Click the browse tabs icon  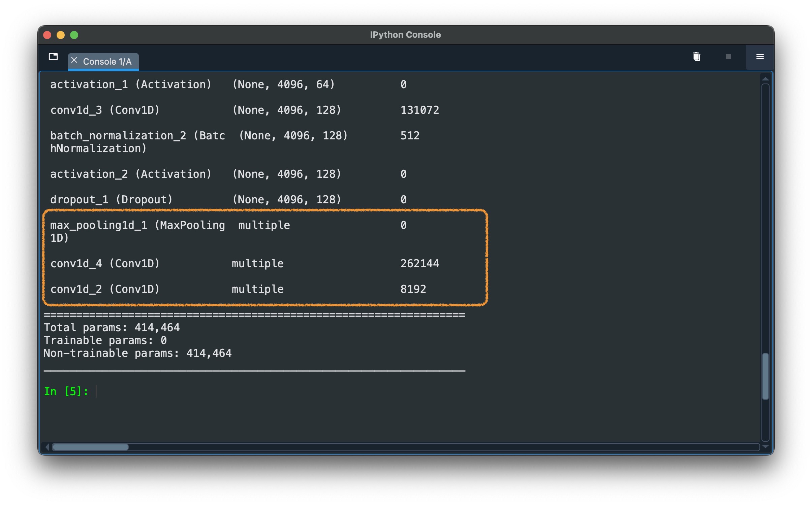[x=53, y=57]
